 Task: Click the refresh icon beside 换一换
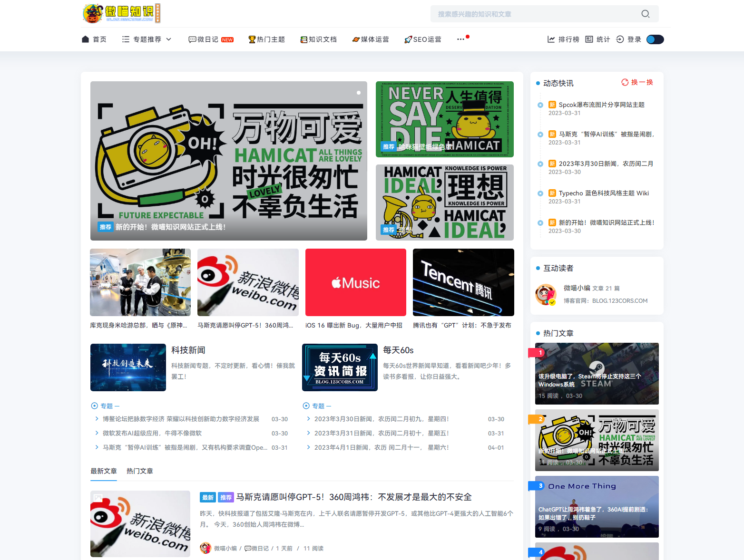[625, 82]
